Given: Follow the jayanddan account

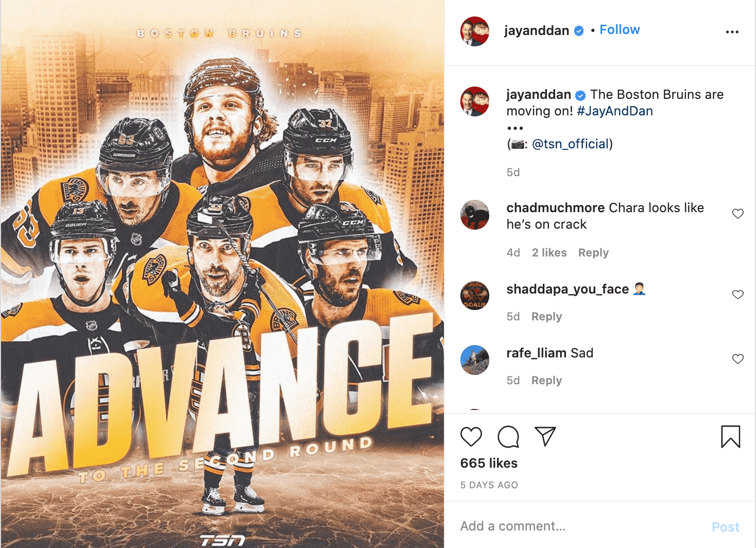Looking at the screenshot, I should click(620, 30).
